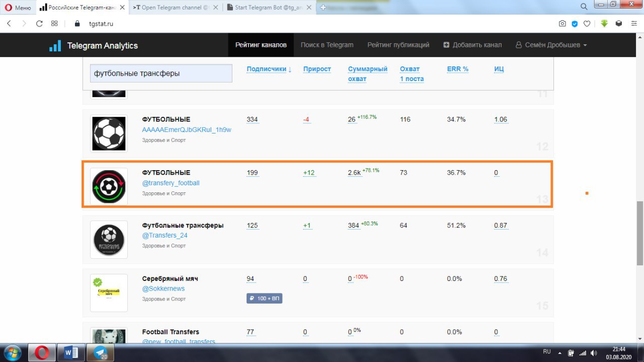Reload the page with the refresh icon
The width and height of the screenshot is (644, 362).
[39, 24]
